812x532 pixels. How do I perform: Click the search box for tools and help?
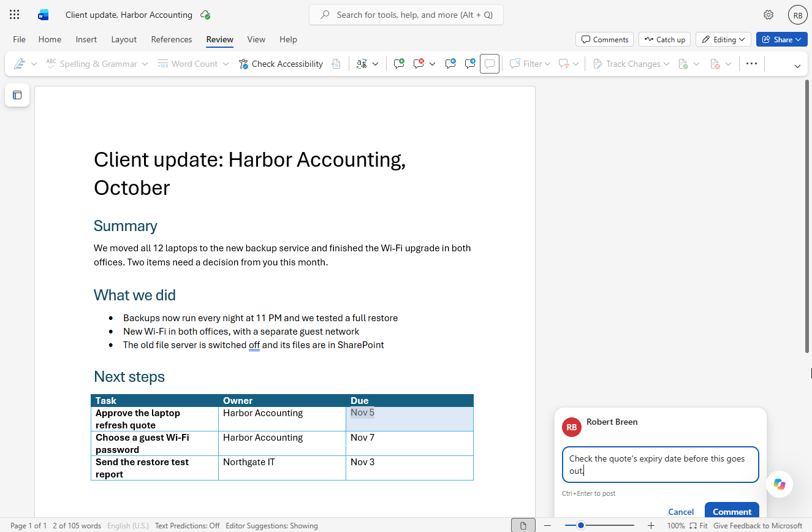pos(406,15)
